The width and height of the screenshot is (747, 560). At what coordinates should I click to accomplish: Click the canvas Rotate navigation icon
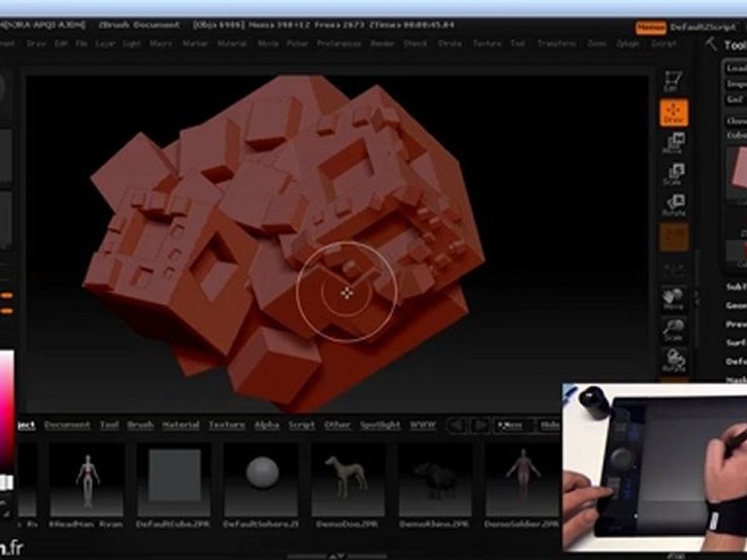pos(674,360)
